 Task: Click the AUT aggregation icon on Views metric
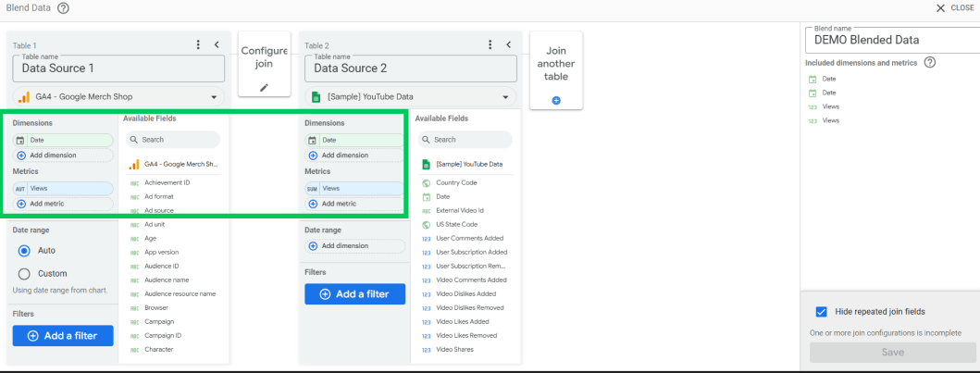click(20, 188)
